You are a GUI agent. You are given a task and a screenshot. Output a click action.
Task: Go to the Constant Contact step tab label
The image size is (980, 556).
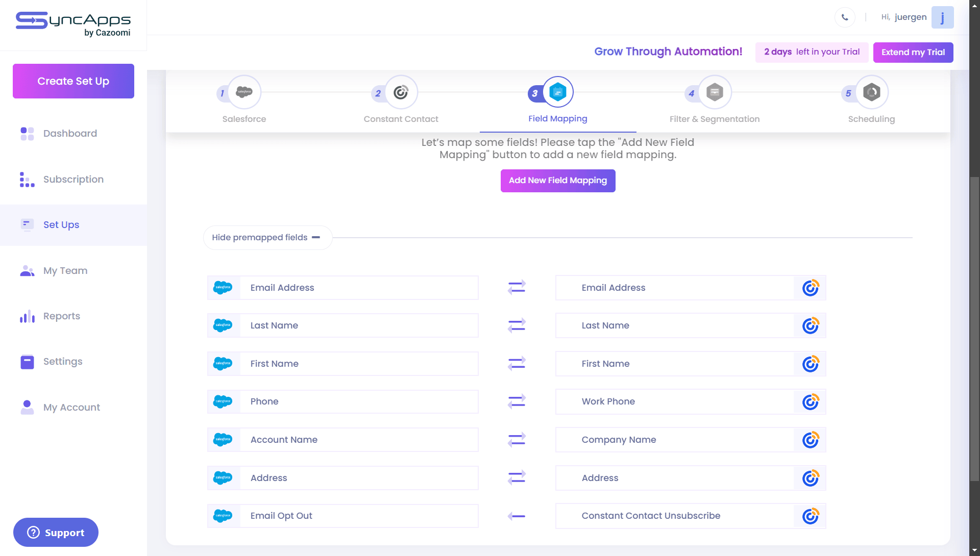[x=401, y=119]
